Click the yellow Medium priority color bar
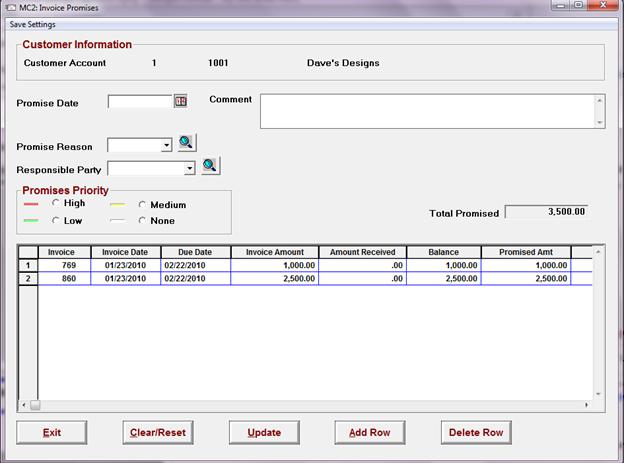This screenshot has width=624, height=463. [118, 205]
